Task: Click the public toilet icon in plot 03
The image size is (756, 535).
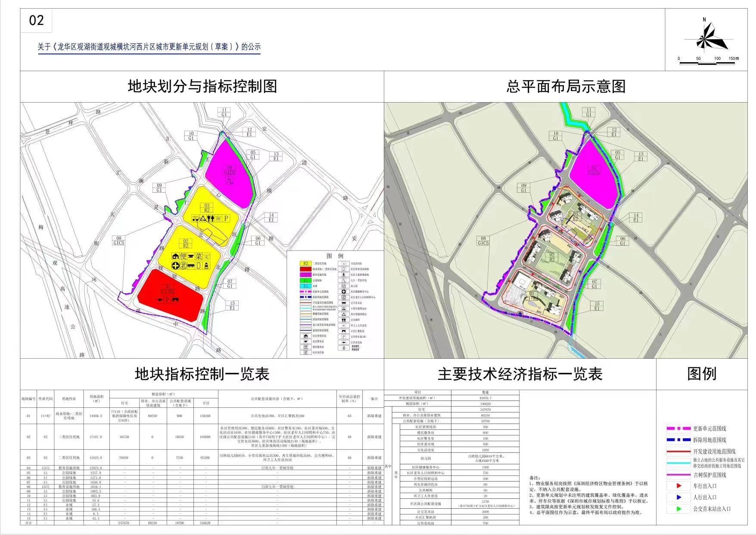Action: point(210,219)
